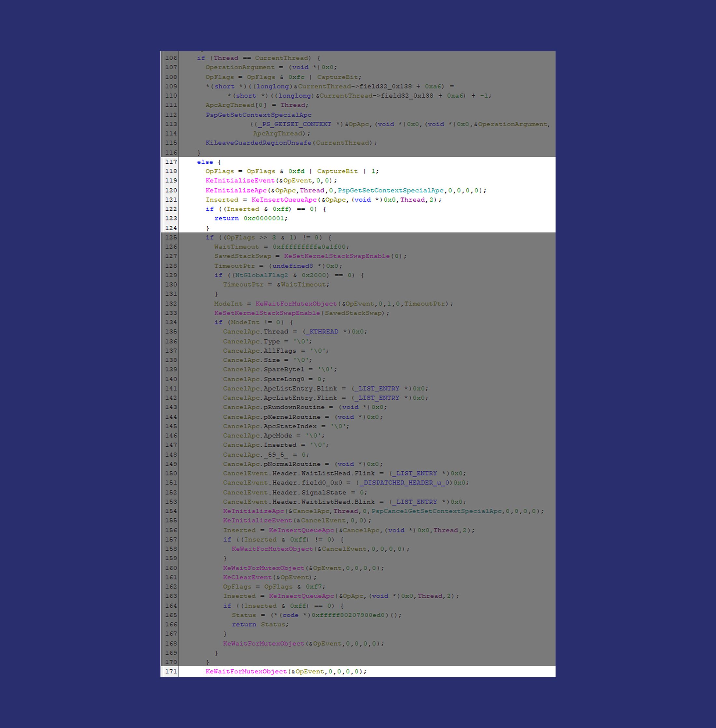Viewport: 716px width, 728px height.
Task: Click PspCancelGetSetContextSpecialApc on line 154
Action: [436, 511]
